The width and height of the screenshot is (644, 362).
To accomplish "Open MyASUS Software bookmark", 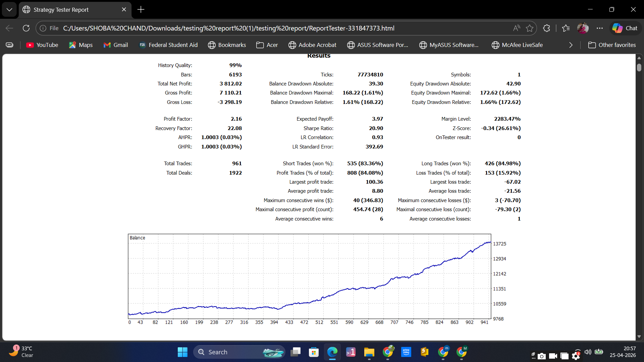I will click(449, 45).
